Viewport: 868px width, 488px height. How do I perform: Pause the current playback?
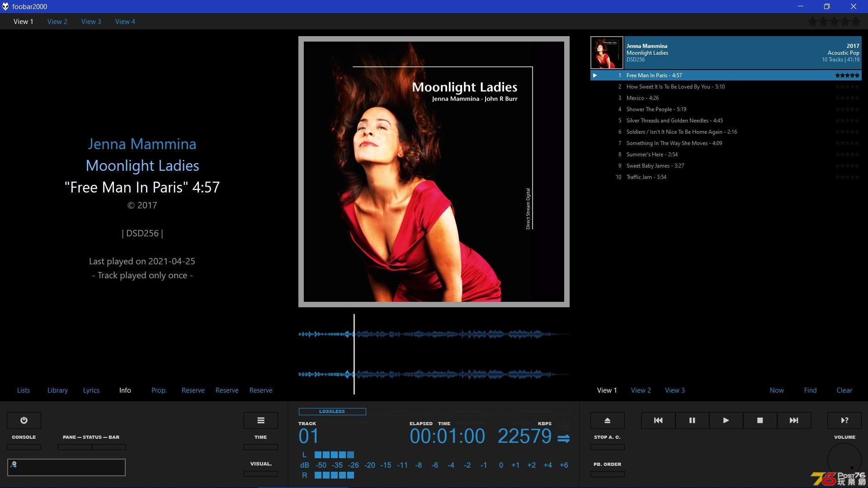692,420
